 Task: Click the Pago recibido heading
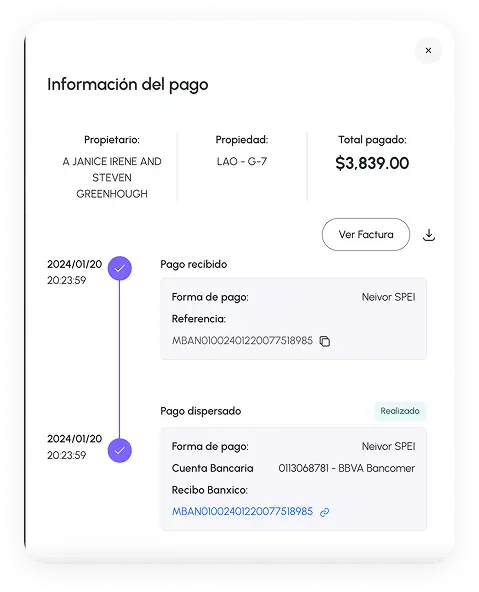[x=194, y=264]
